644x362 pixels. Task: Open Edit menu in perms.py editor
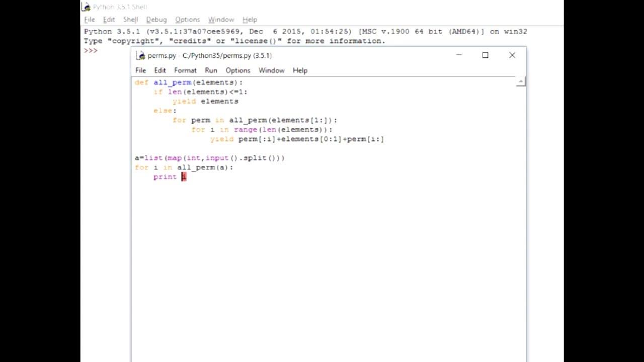[x=160, y=70]
